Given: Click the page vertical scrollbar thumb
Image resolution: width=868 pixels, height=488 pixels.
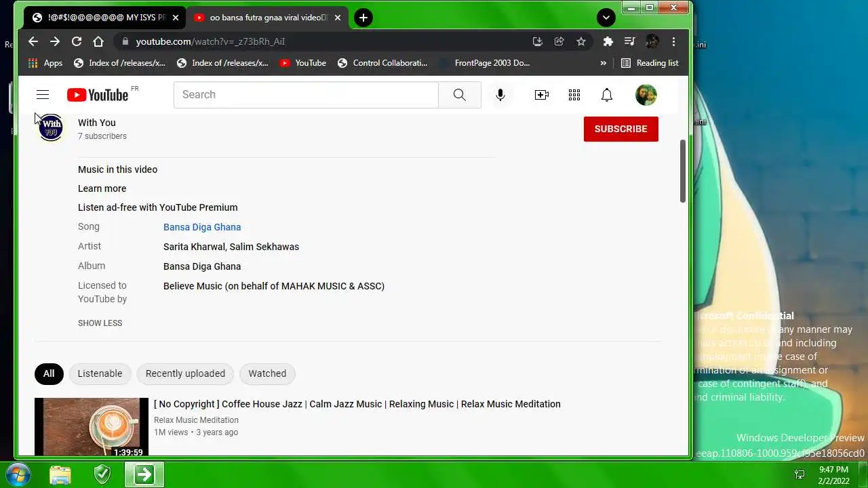Looking at the screenshot, I should [x=683, y=171].
